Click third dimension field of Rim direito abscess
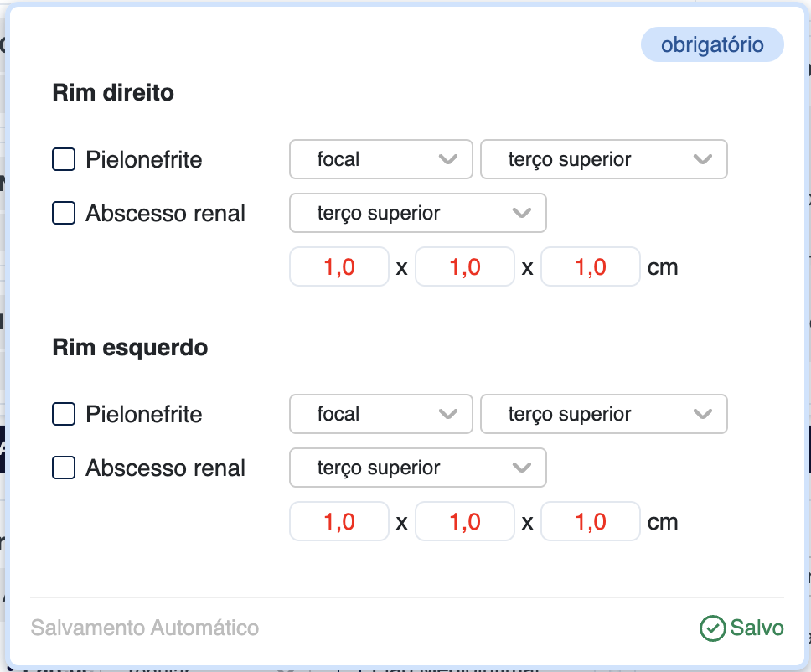 point(591,267)
